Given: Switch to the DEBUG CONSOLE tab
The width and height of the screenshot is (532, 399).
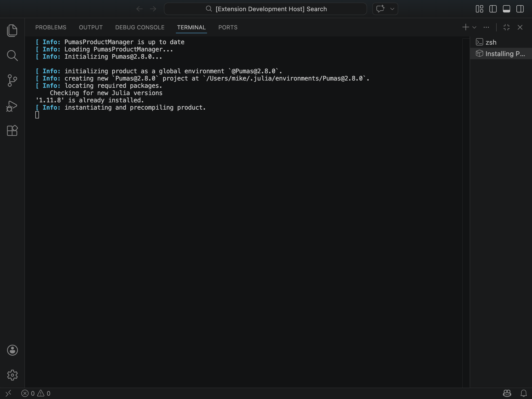Looking at the screenshot, I should coord(140,27).
